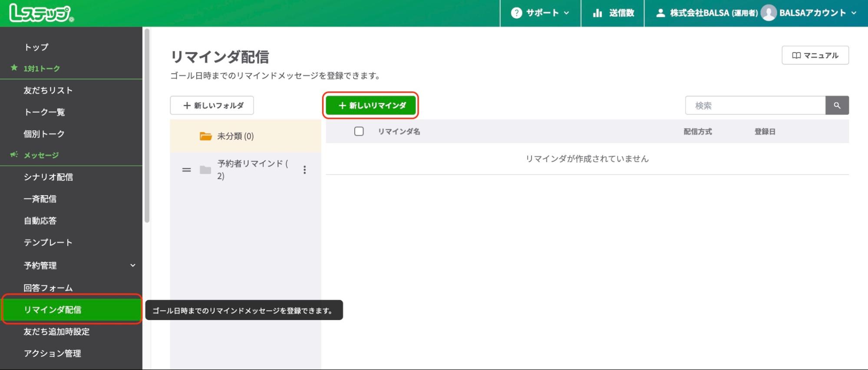Toggle the select-all reminders checkbox
The image size is (868, 370).
[359, 131]
